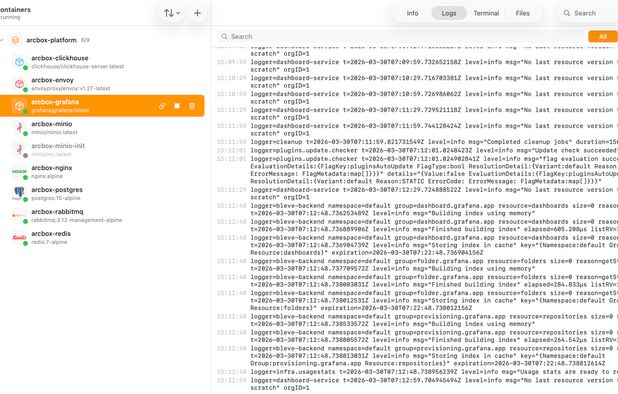Click the redis logo icon
The image size is (618, 394).
[19, 237]
